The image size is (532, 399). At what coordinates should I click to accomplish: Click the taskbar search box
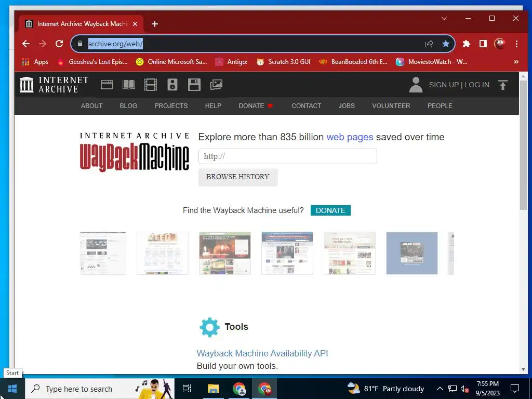[100, 389]
